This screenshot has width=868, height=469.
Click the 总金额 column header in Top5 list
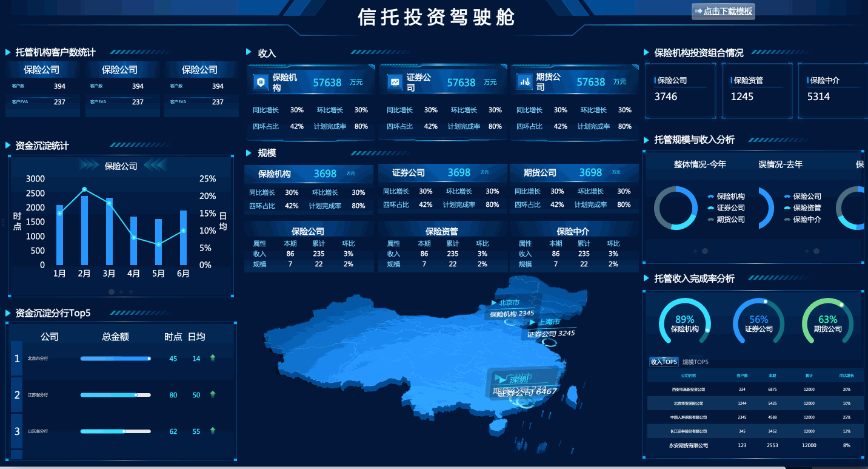(115, 337)
